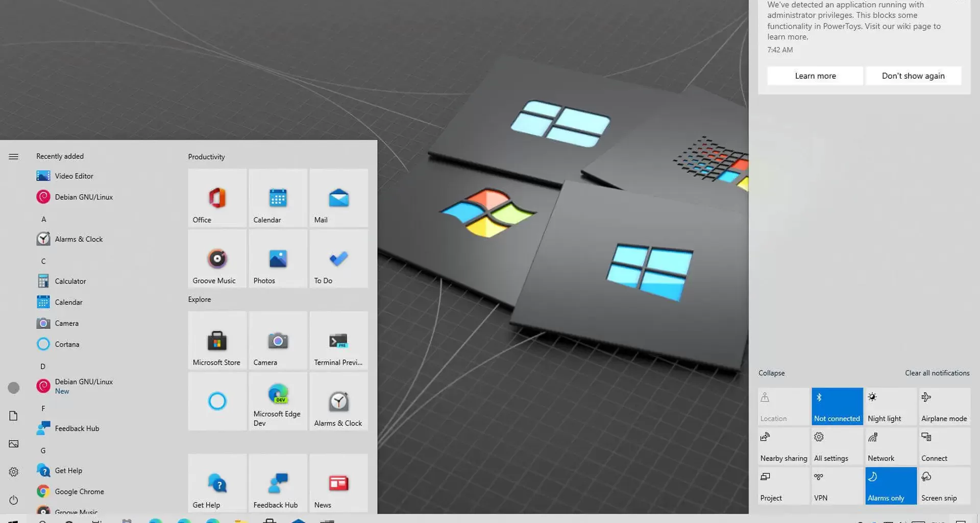
Task: Open the News tile
Action: (x=338, y=483)
